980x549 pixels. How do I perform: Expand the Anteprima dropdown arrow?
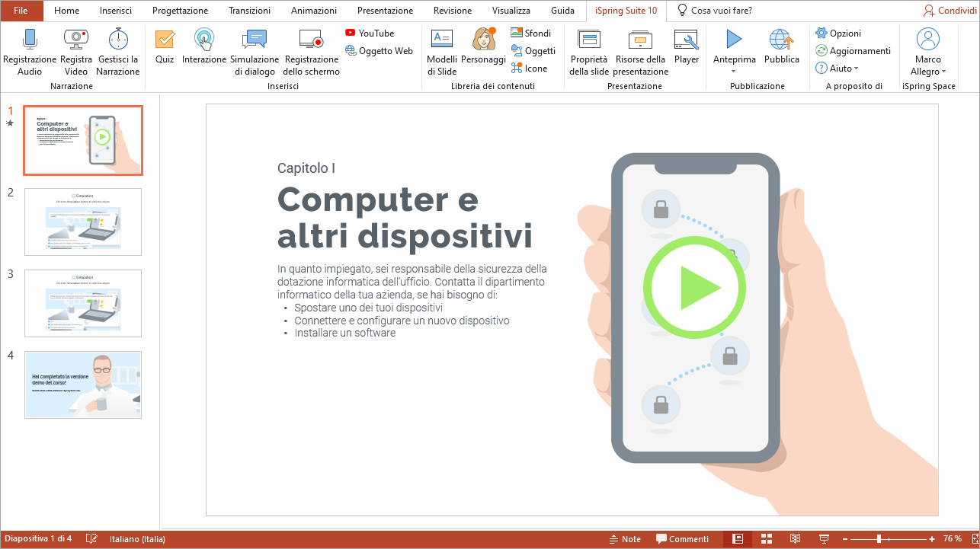tap(734, 72)
